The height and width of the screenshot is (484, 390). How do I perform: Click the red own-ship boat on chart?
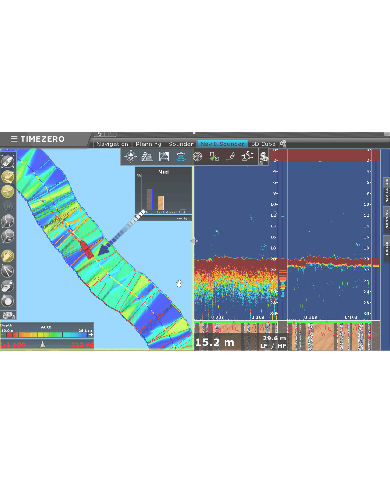click(x=86, y=249)
